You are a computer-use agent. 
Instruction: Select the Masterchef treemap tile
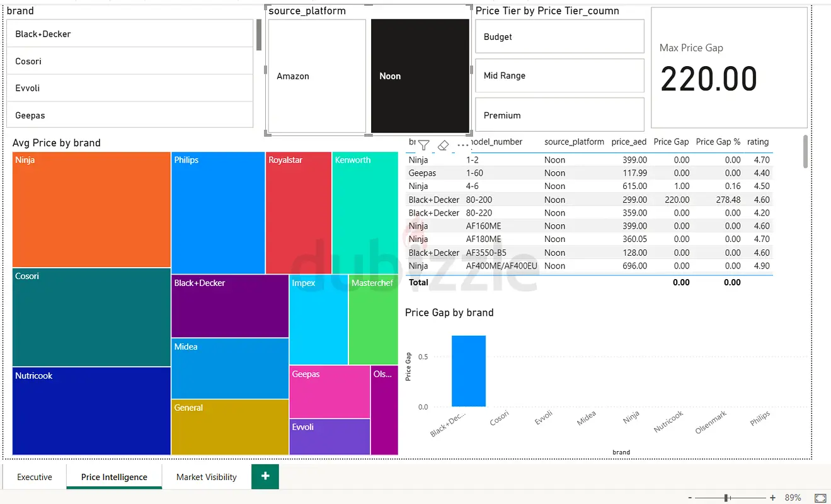click(x=374, y=320)
